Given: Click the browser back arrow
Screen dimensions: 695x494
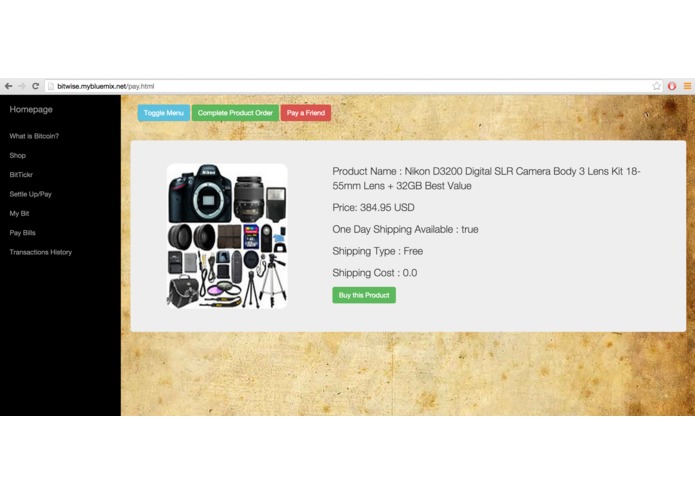Looking at the screenshot, I should pyautogui.click(x=8, y=86).
